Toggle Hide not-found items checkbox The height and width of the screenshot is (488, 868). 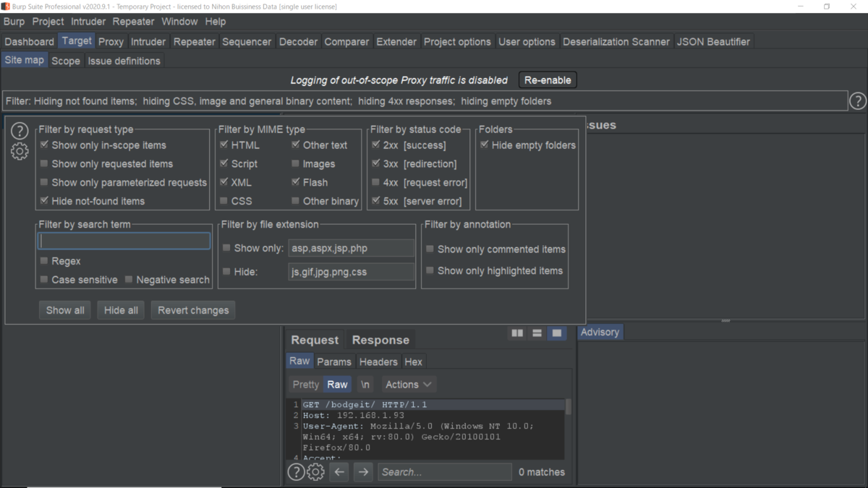44,201
